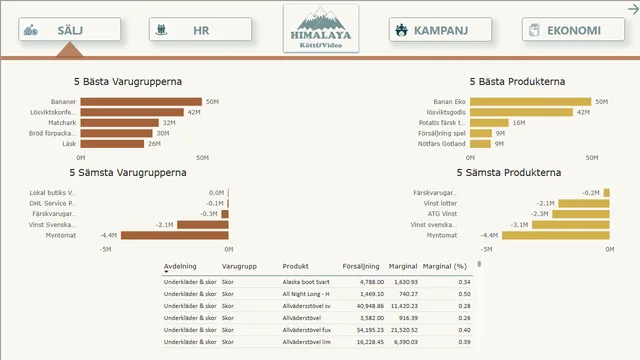This screenshot has width=640, height=360.
Task: Click the margin value 916.39
Action: tap(408, 318)
